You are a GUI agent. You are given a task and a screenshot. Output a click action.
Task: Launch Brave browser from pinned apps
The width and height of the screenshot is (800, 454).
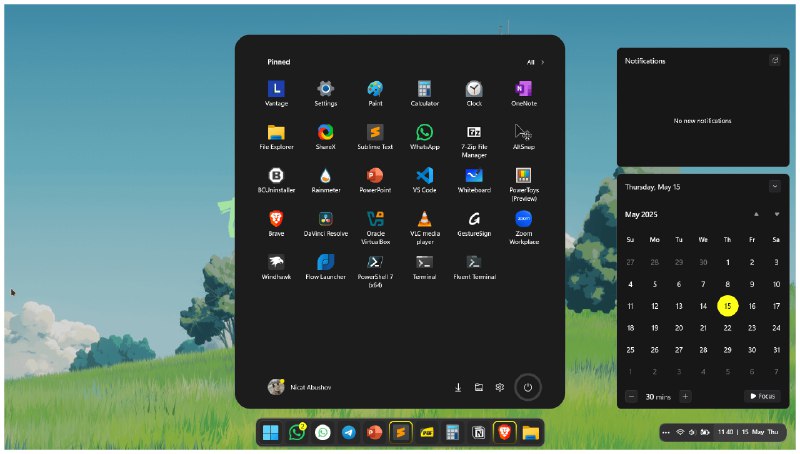(276, 223)
